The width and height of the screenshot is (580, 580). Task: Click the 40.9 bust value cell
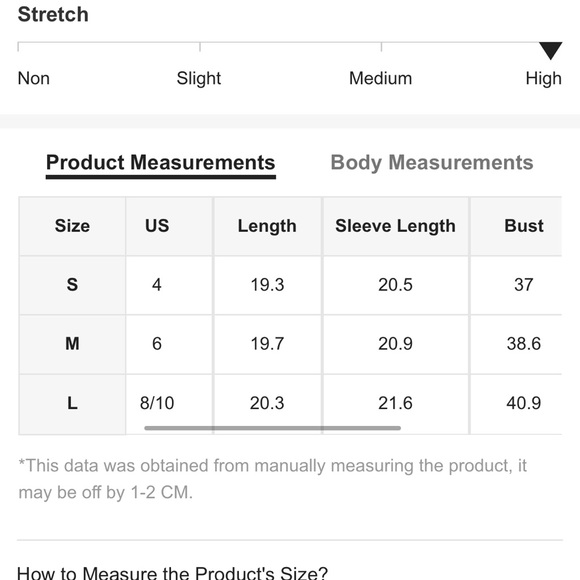pyautogui.click(x=524, y=403)
